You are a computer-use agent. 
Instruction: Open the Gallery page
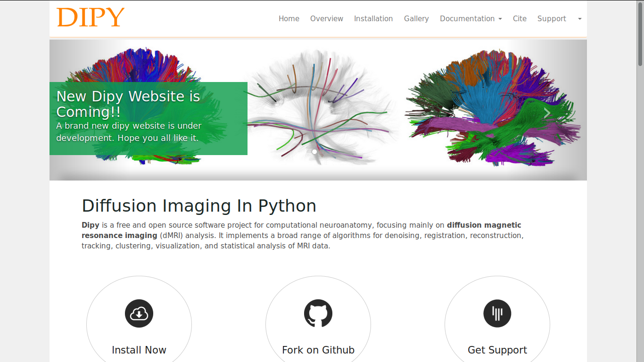(416, 19)
